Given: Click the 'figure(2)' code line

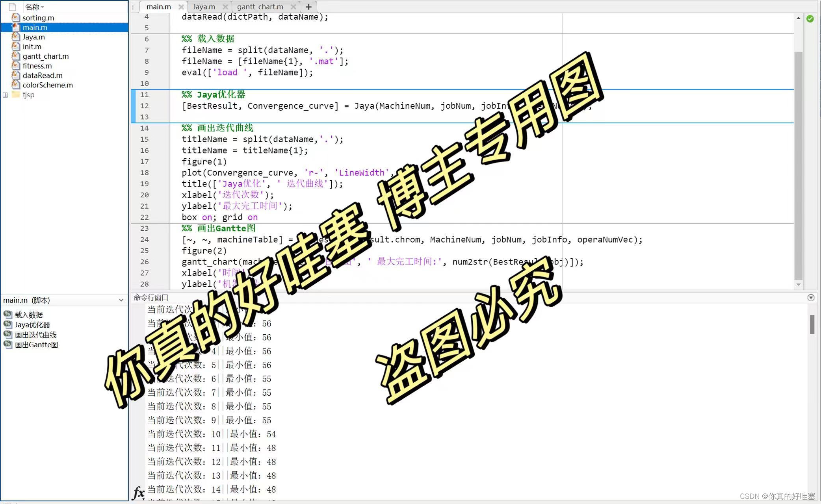Looking at the screenshot, I should (x=204, y=251).
